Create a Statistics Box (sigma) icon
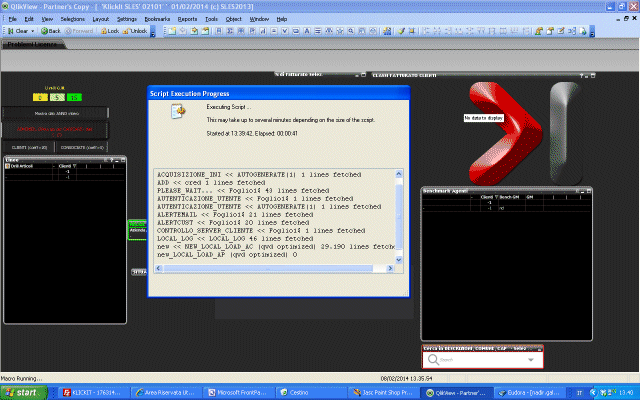 click(x=230, y=31)
